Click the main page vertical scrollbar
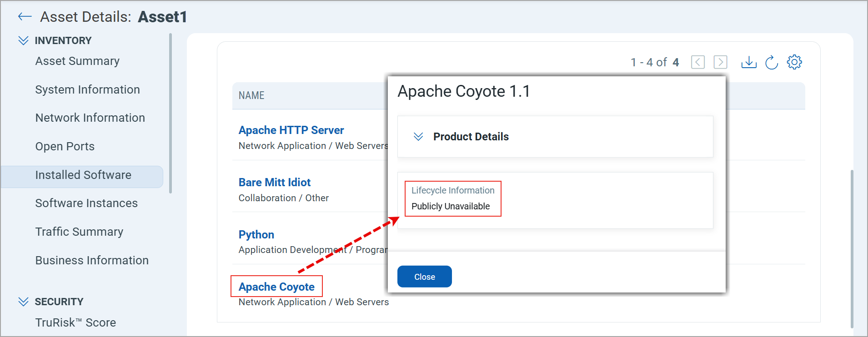The height and width of the screenshot is (337, 868). (x=852, y=249)
